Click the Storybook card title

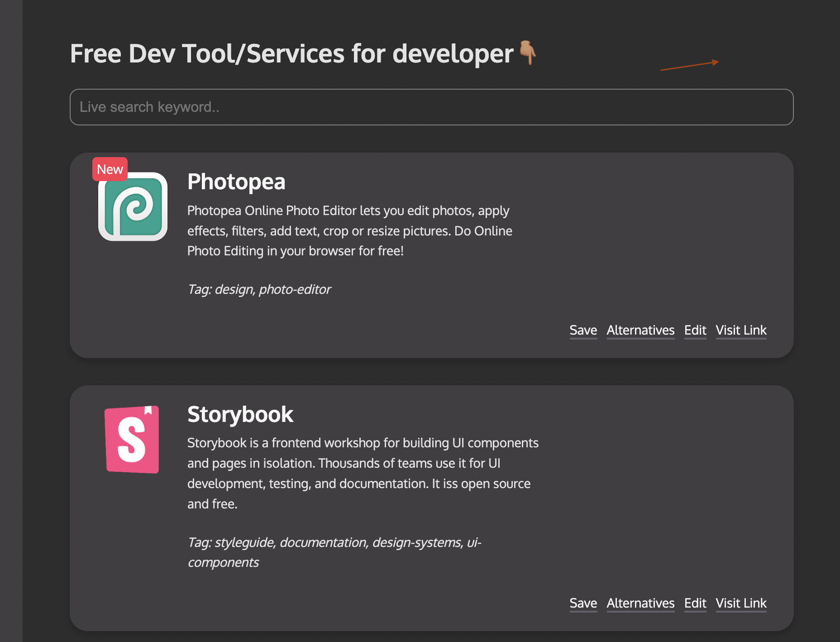(240, 414)
